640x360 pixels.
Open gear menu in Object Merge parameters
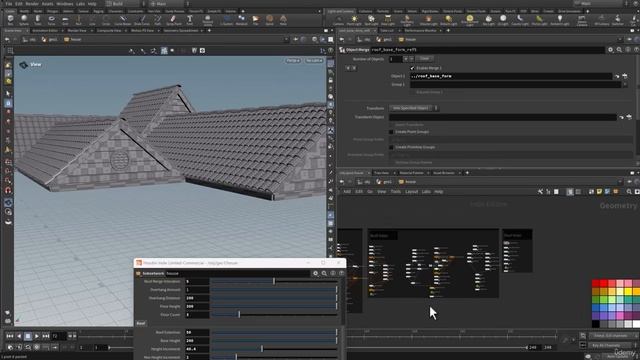coord(611,50)
